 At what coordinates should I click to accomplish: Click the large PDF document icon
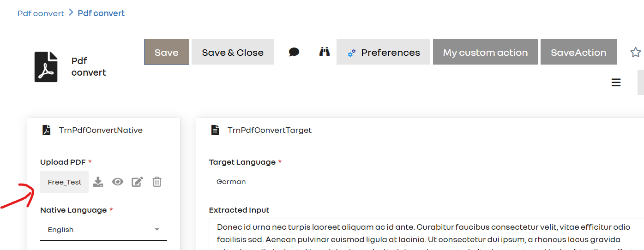coord(46,67)
